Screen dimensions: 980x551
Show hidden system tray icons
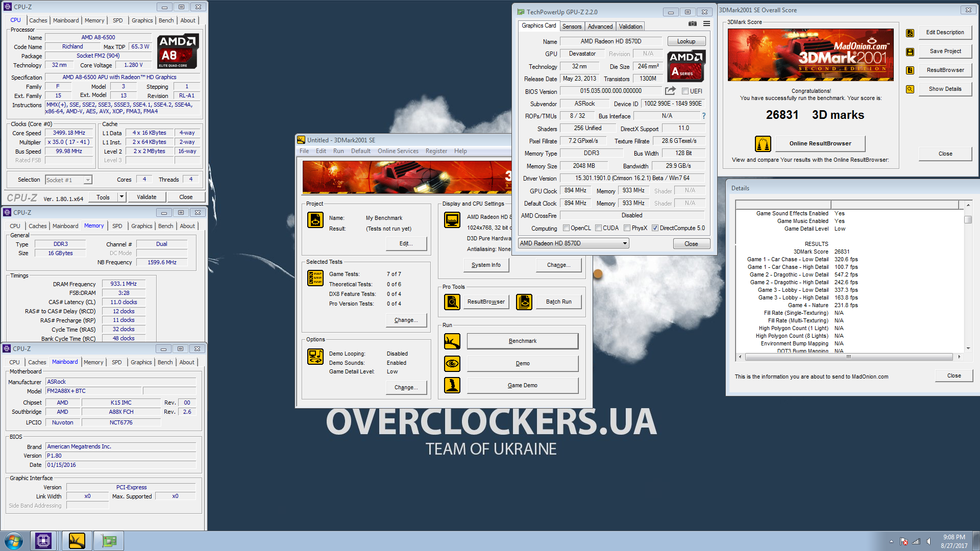point(891,541)
